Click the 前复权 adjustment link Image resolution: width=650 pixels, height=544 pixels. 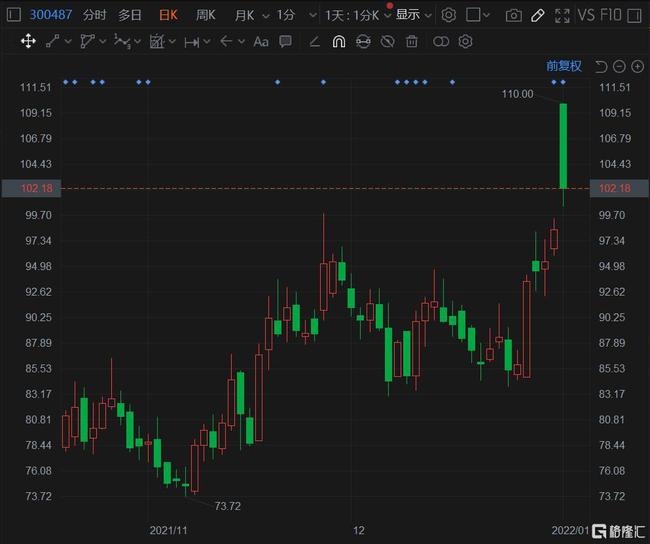[x=563, y=66]
